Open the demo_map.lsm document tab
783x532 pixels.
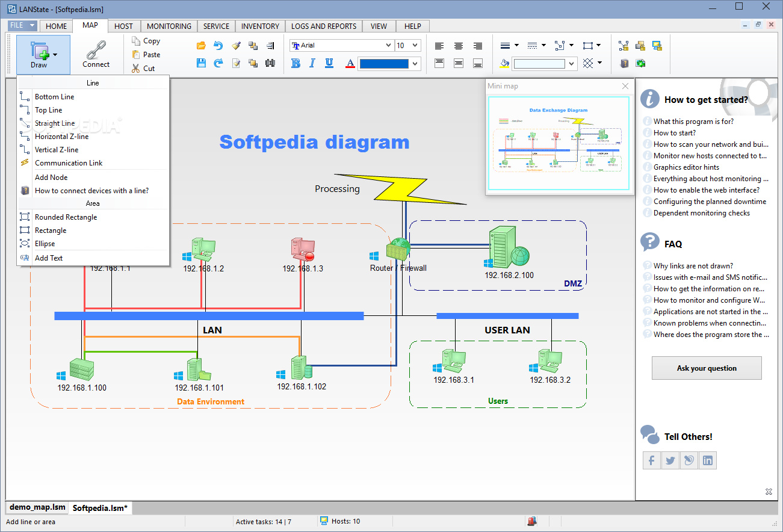click(37, 507)
